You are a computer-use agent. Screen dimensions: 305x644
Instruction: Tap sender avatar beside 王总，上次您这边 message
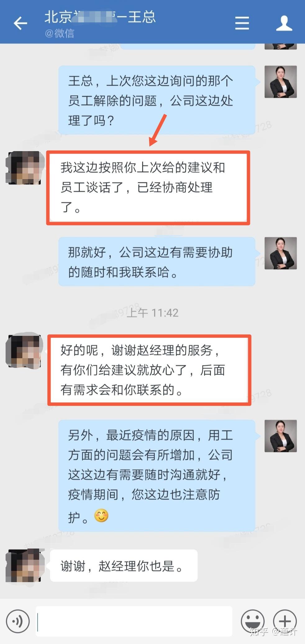[280, 82]
